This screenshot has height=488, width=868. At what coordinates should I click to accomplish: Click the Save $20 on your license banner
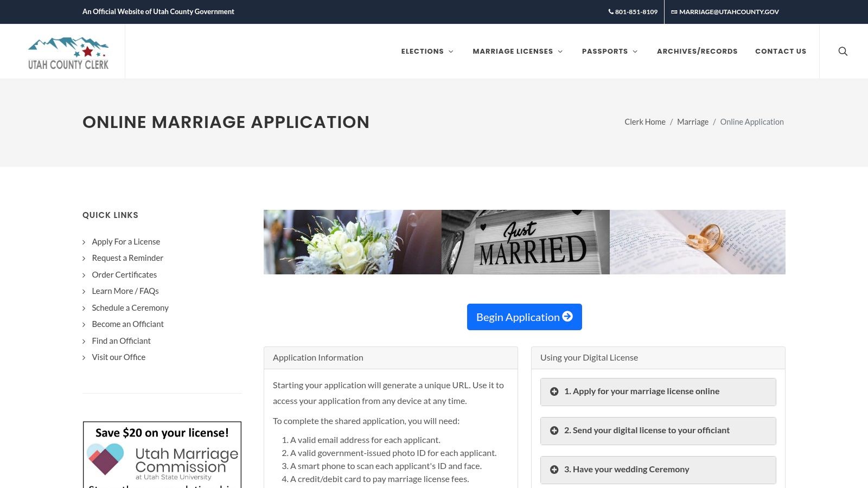tap(162, 454)
